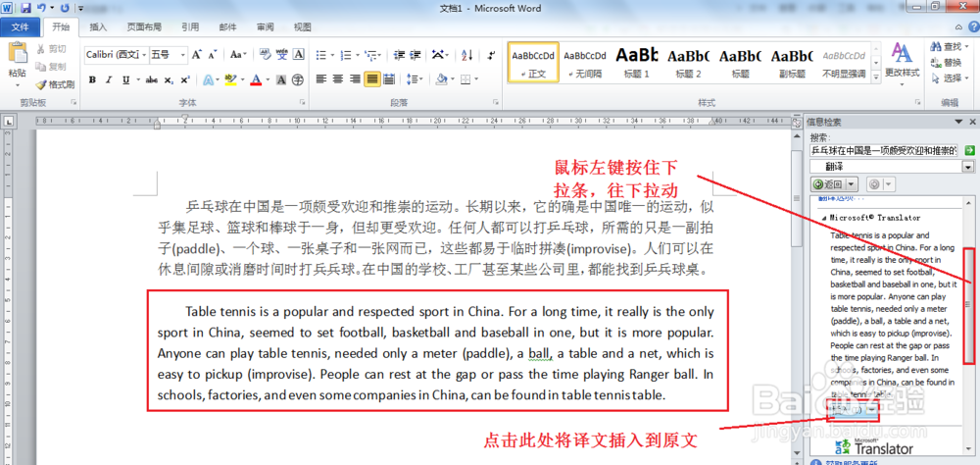Click the Distributed alignment icon
This screenshot has height=465, width=980.
389,79
